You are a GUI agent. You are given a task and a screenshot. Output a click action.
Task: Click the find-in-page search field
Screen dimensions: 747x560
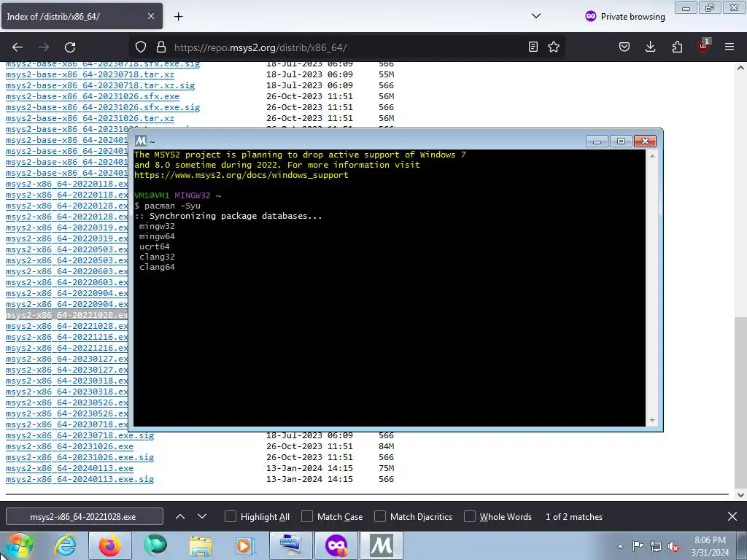point(85,517)
